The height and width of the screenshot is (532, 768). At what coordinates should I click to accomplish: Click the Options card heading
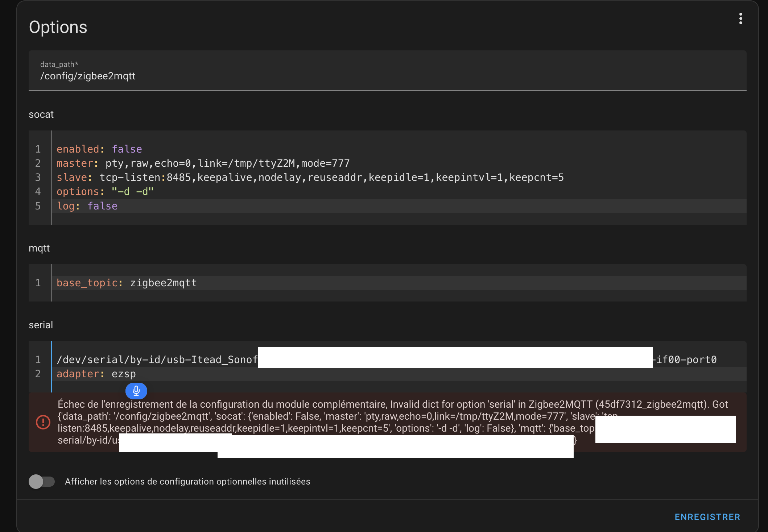tap(58, 27)
